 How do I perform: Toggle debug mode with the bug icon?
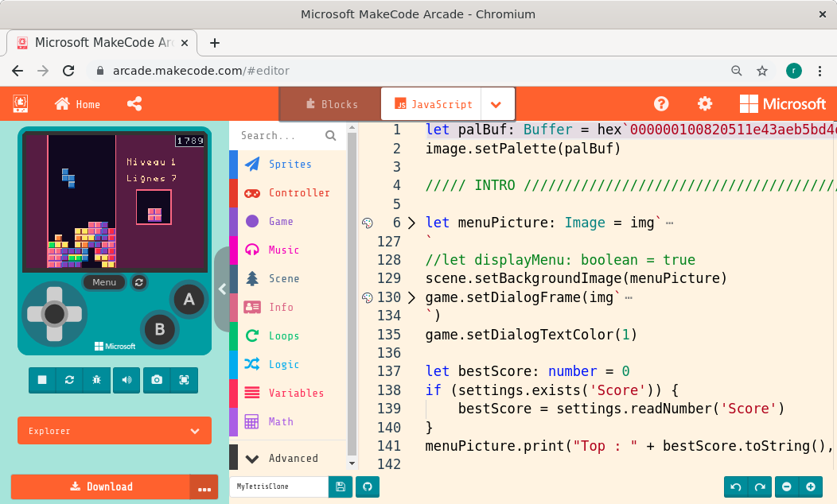click(x=96, y=380)
